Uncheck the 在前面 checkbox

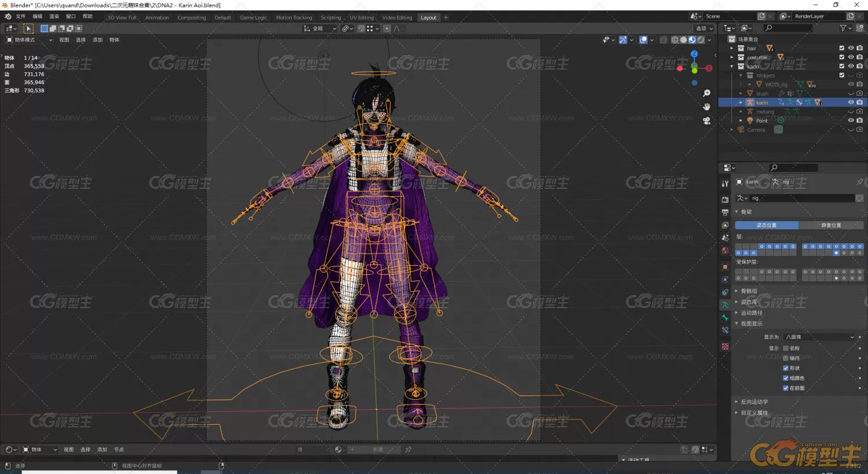(786, 388)
